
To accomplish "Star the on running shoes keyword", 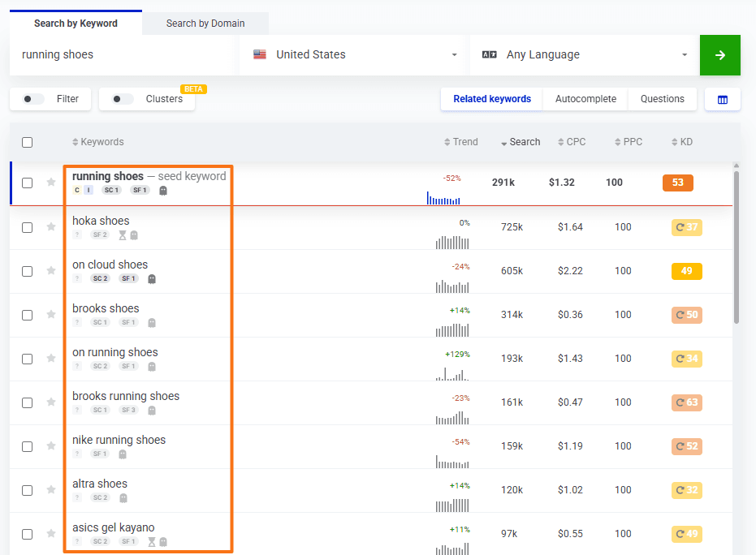I will [51, 359].
